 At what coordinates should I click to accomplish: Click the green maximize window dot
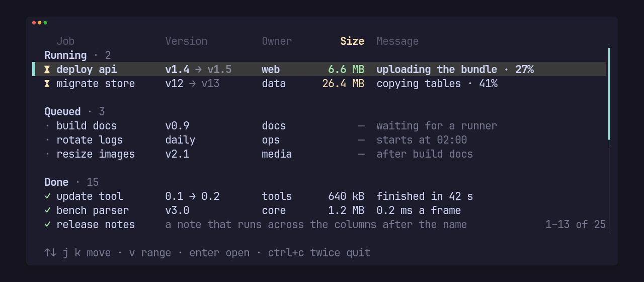point(45,23)
